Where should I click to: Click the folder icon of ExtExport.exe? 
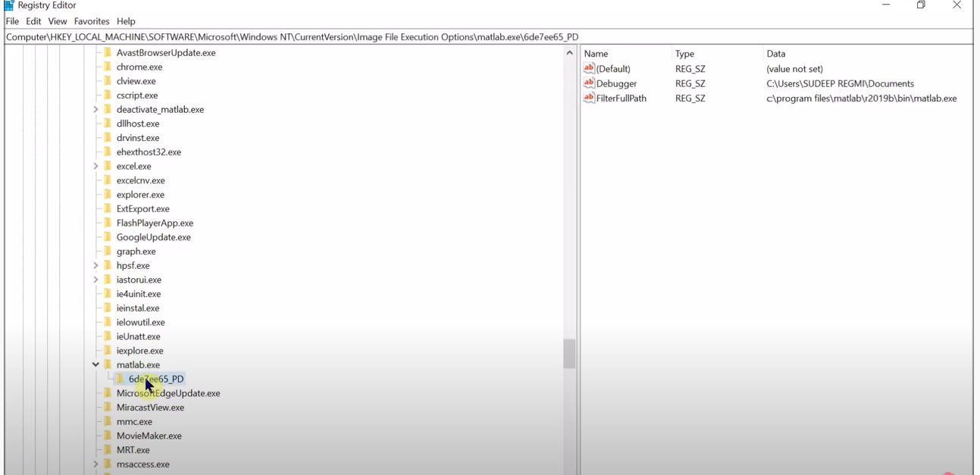click(x=108, y=209)
